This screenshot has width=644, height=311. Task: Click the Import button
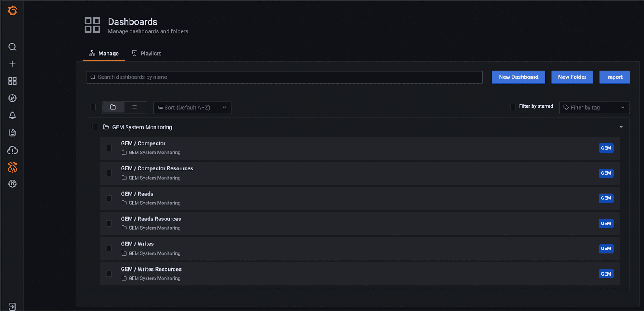614,77
